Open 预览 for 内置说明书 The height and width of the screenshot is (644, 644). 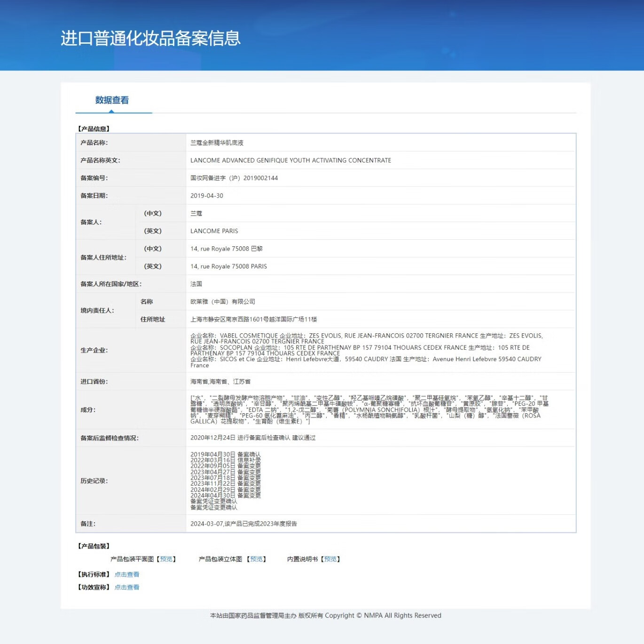pyautogui.click(x=331, y=559)
